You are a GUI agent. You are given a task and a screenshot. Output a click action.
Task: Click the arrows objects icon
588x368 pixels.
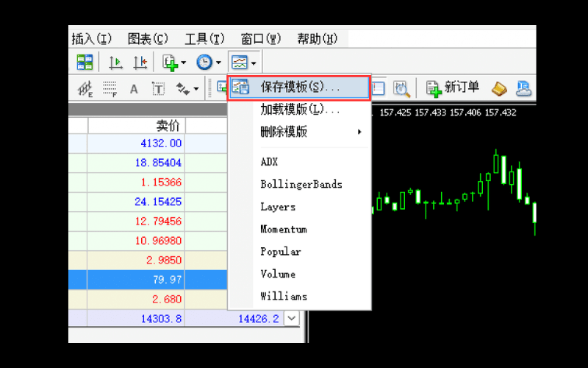(183, 89)
